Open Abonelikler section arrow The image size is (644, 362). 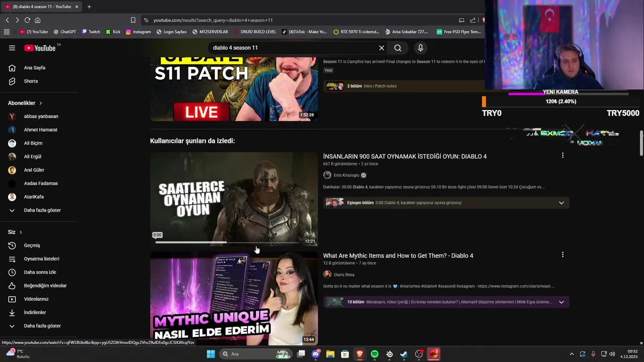[x=41, y=103]
